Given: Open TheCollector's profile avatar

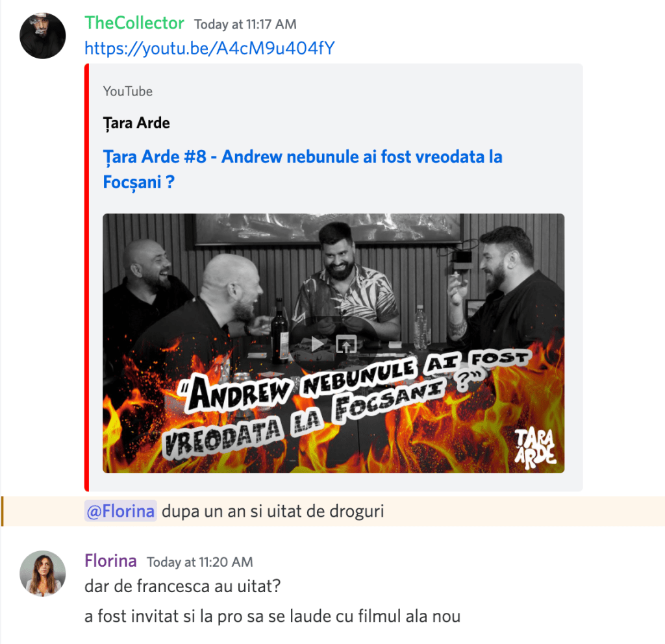Looking at the screenshot, I should coord(42,36).
